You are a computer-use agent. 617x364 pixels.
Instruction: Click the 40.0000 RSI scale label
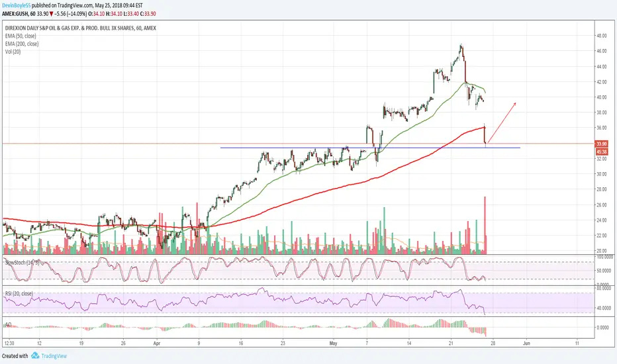tap(605, 308)
